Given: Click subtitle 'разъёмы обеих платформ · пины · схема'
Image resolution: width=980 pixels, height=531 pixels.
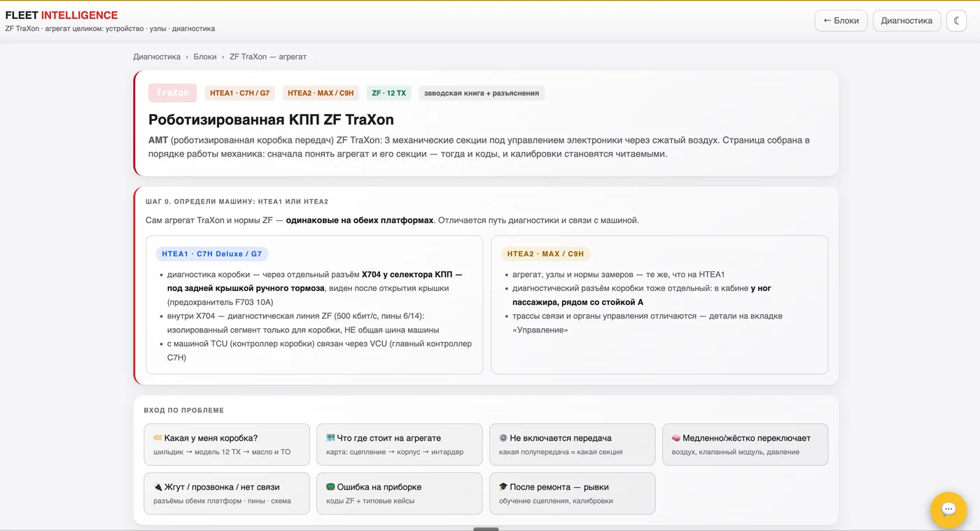Looking at the screenshot, I should point(222,501).
